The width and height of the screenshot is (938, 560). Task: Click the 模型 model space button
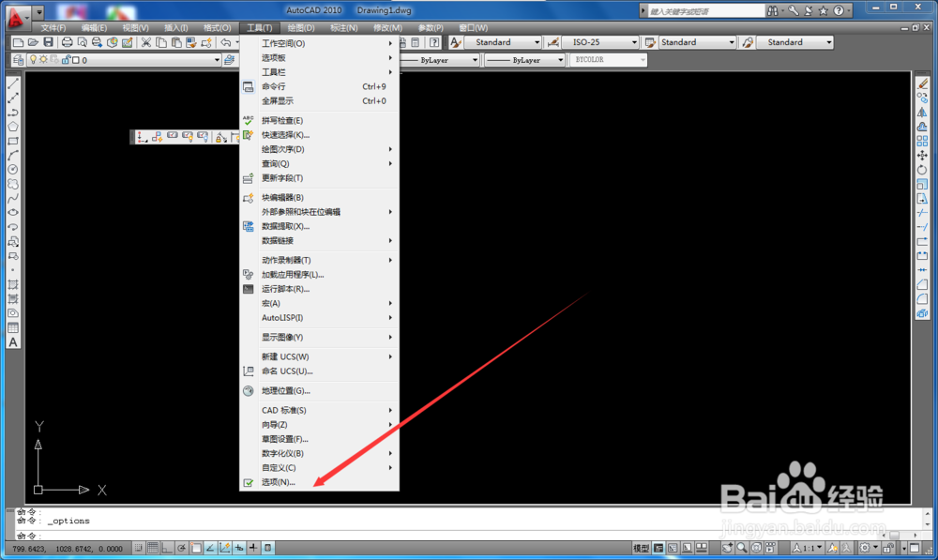click(641, 548)
